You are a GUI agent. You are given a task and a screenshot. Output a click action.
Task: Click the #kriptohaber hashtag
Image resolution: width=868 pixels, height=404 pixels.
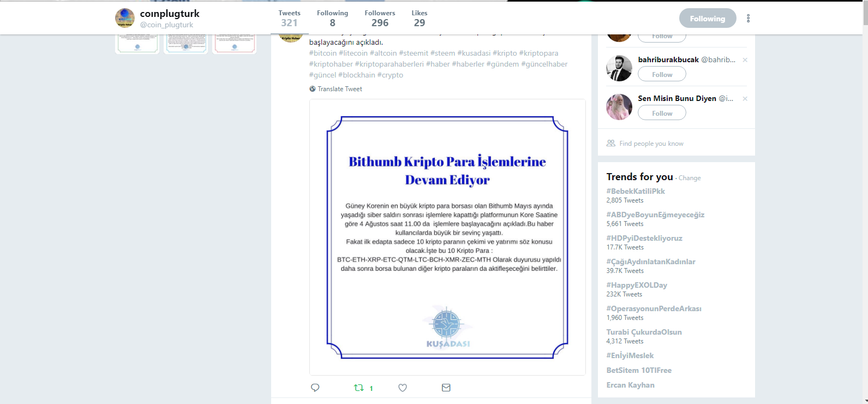331,64
